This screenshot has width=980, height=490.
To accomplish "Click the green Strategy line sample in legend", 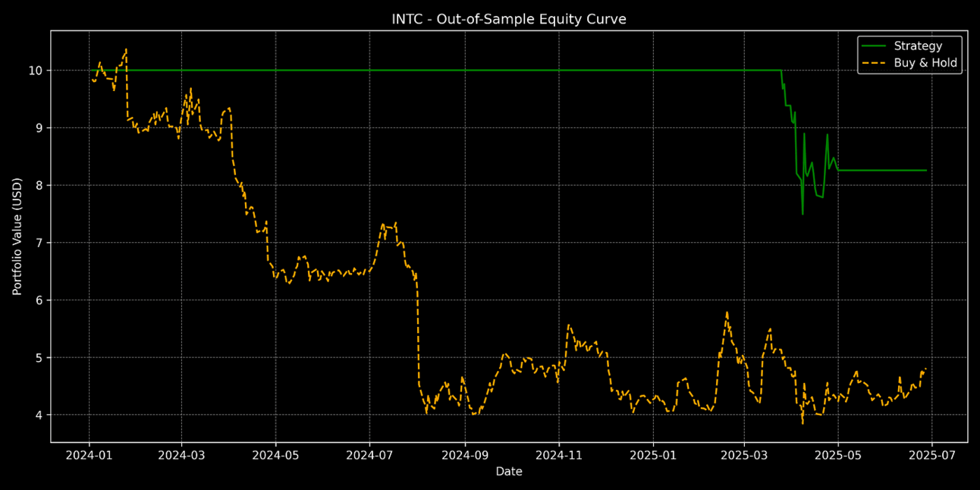I will 875,47.
